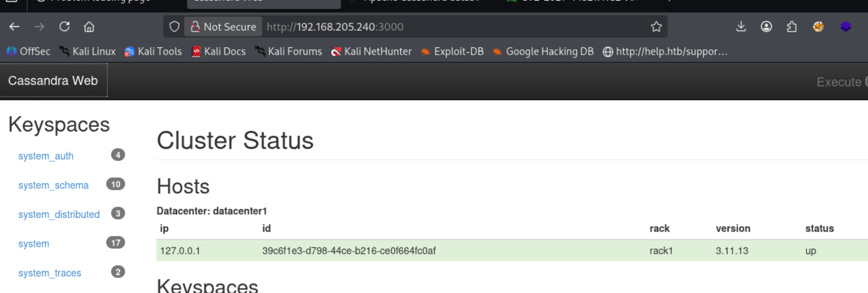Open the system_distributed keyspace
868x293 pixels.
[x=59, y=214]
